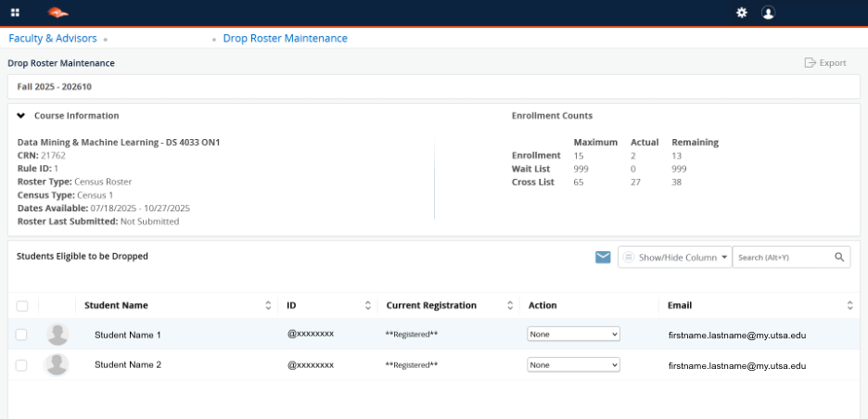Open the user profile icon
This screenshot has width=868, height=419.
click(x=768, y=13)
